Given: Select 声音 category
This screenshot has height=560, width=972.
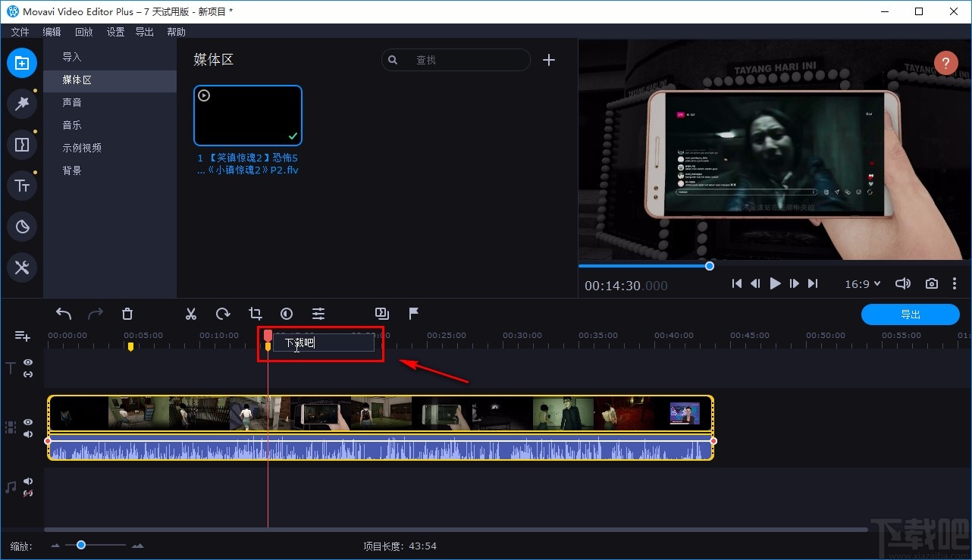Looking at the screenshot, I should 110,102.
